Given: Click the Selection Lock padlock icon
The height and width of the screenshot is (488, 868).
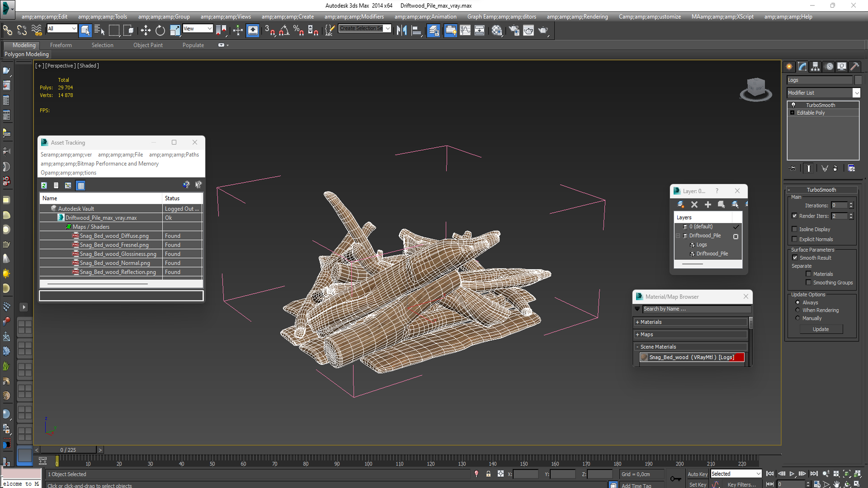Looking at the screenshot, I should [x=488, y=474].
